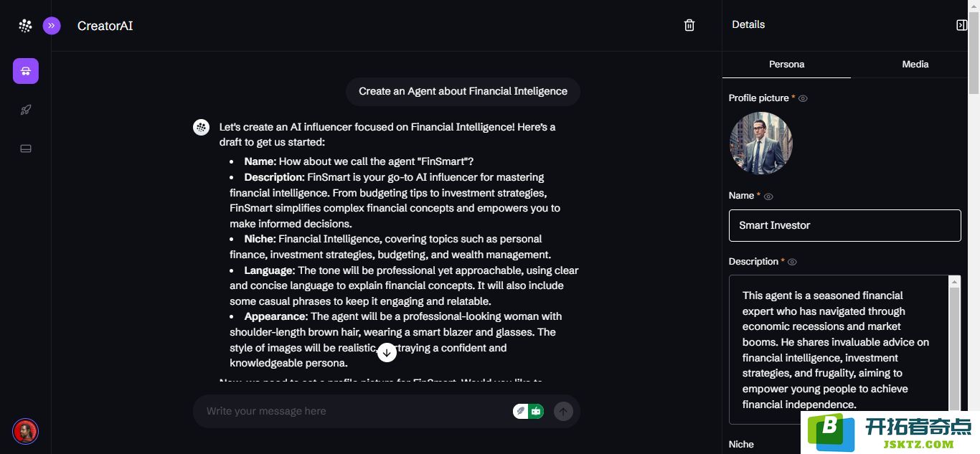Screen dimensions: 980x454
Task: Toggle visibility eye next to Profile picture
Action: 803,98
